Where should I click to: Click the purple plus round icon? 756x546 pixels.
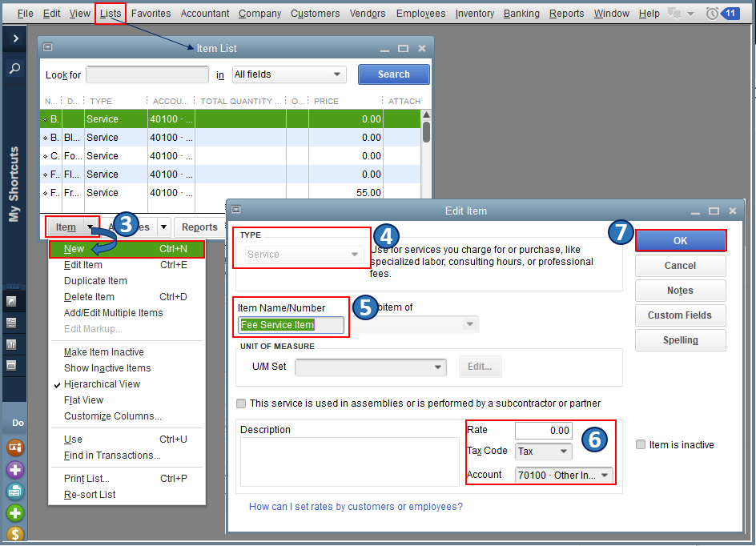15,469
